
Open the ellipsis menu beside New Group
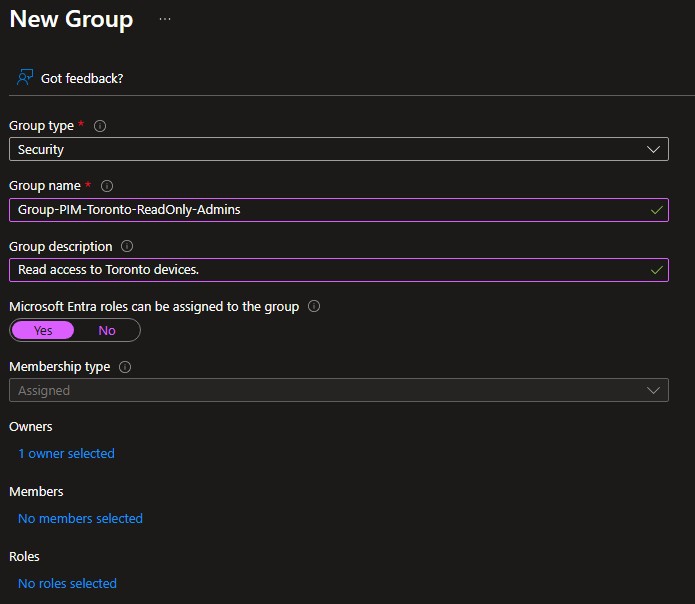pos(165,19)
